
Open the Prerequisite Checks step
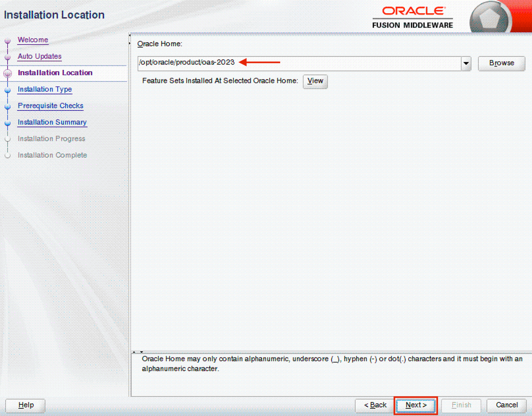pos(51,106)
